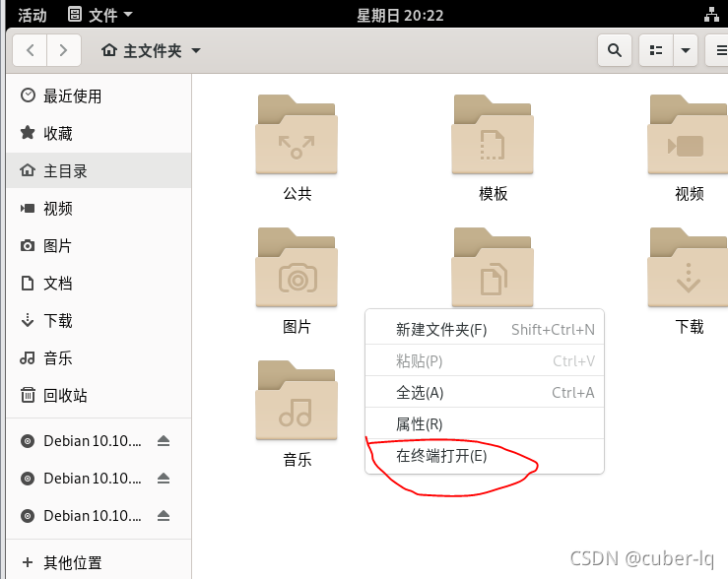Click the clock 星期日 20:22
Viewport: 728px width, 579px height.
coord(400,16)
